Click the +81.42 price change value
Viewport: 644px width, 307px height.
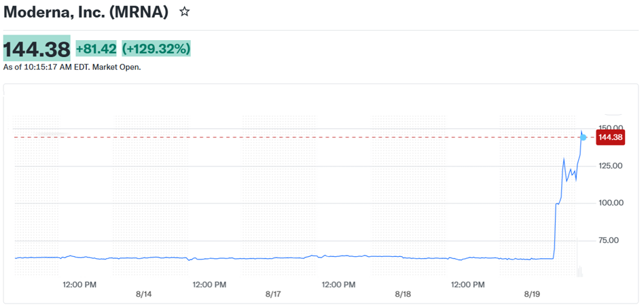pyautogui.click(x=96, y=50)
